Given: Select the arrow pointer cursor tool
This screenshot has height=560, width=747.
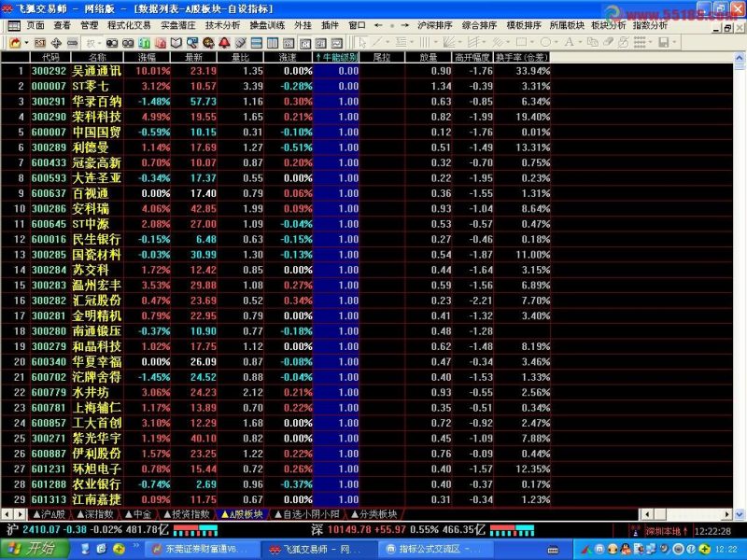Looking at the screenshot, I should pos(362,43).
